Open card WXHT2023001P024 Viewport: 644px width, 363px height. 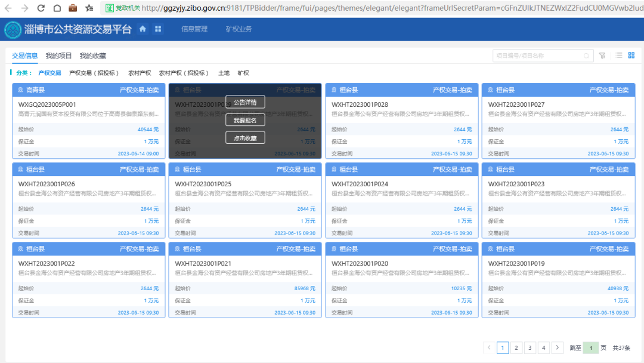click(x=402, y=200)
